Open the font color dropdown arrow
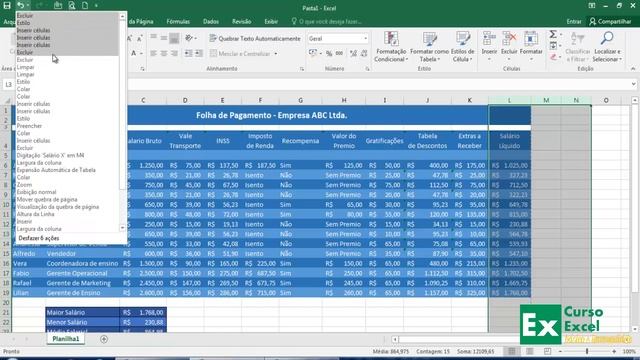Screen dimensions: 640x360 coord(141,53)
